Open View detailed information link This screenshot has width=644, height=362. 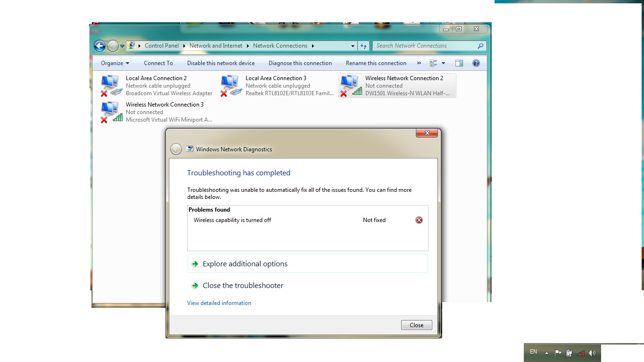219,303
